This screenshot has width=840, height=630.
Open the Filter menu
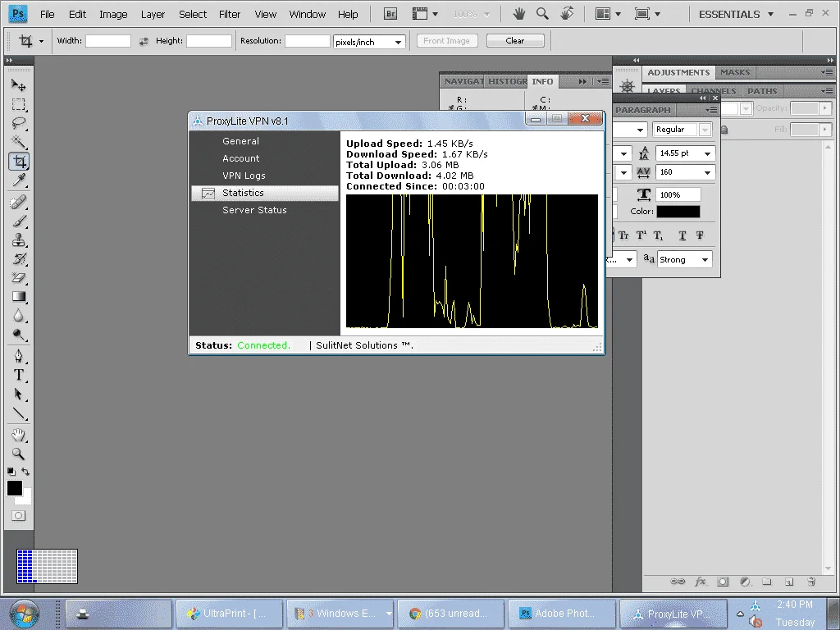[230, 15]
